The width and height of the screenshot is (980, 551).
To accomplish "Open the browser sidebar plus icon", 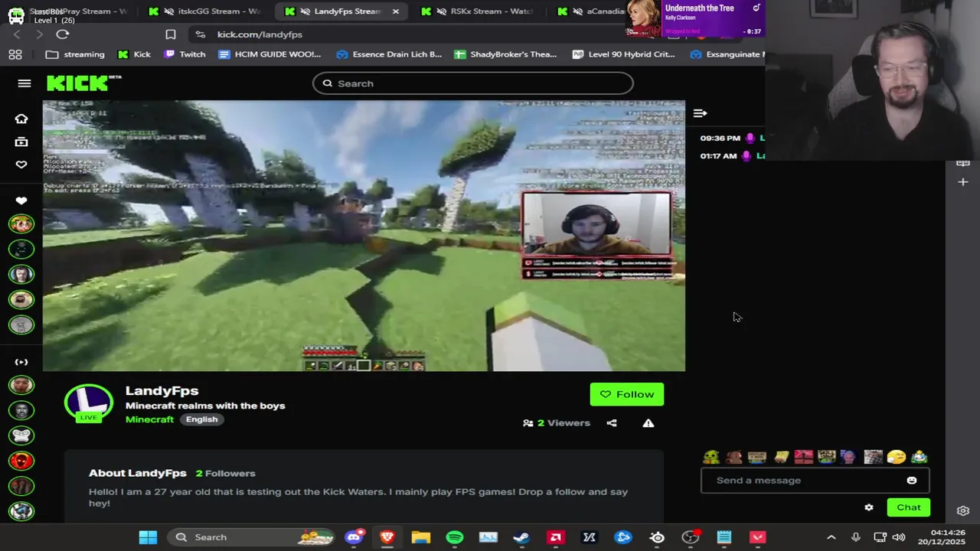I will coord(963,182).
